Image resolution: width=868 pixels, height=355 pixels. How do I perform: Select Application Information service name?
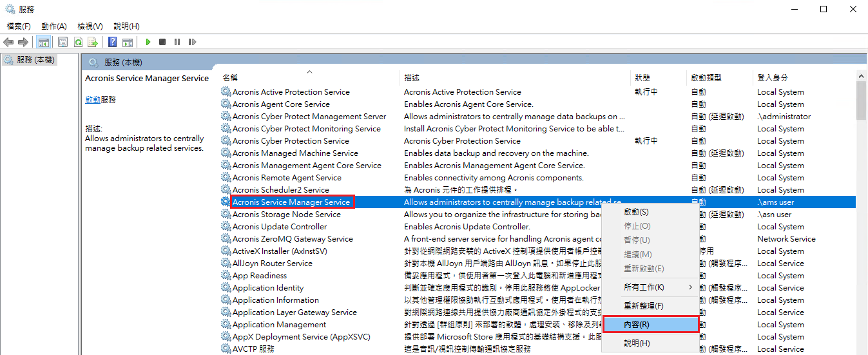(276, 300)
